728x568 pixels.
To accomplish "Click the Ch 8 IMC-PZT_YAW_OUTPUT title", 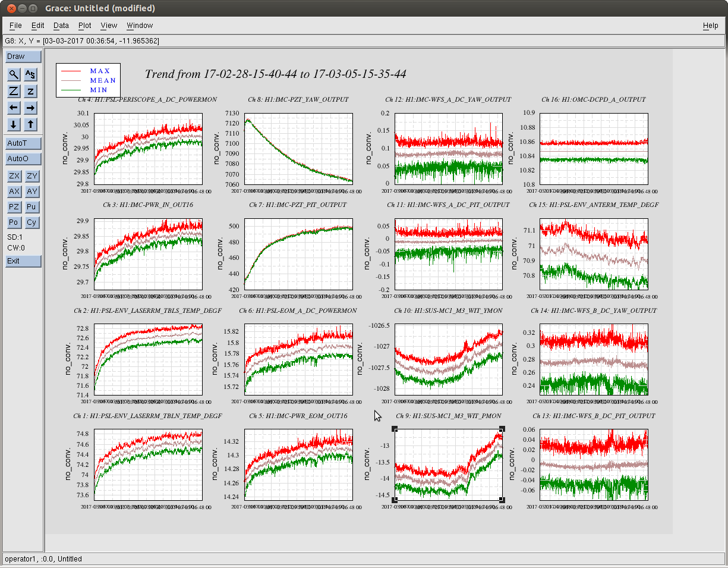I will click(x=298, y=99).
